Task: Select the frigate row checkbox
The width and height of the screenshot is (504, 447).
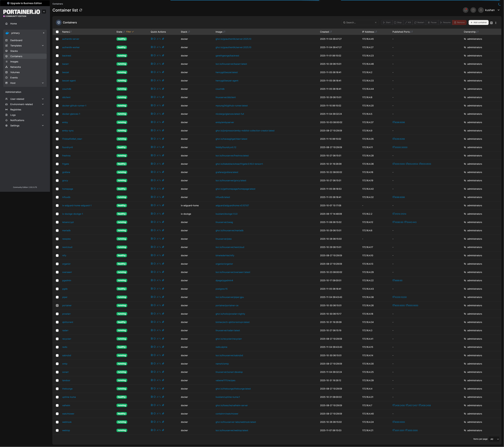Action: point(57,164)
